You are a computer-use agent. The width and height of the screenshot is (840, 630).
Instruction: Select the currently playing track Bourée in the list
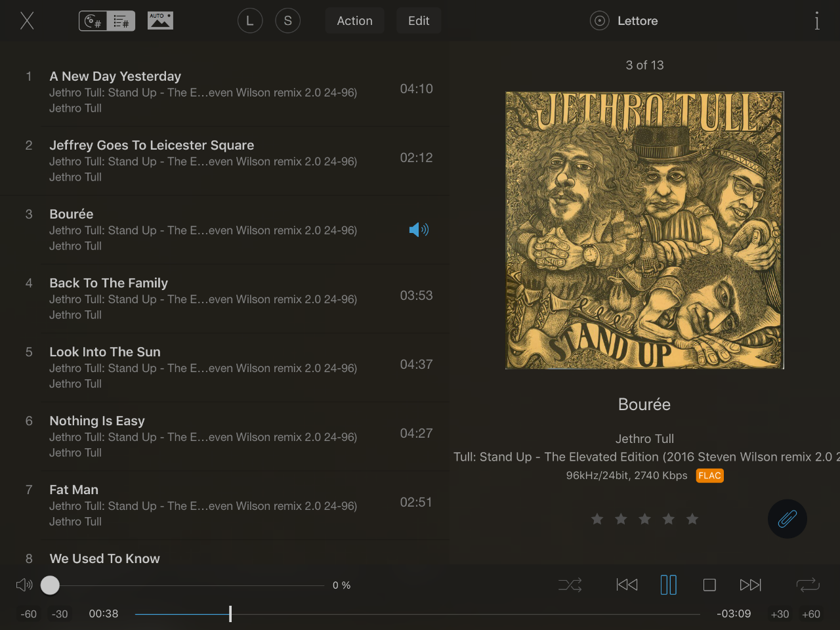coord(224,230)
